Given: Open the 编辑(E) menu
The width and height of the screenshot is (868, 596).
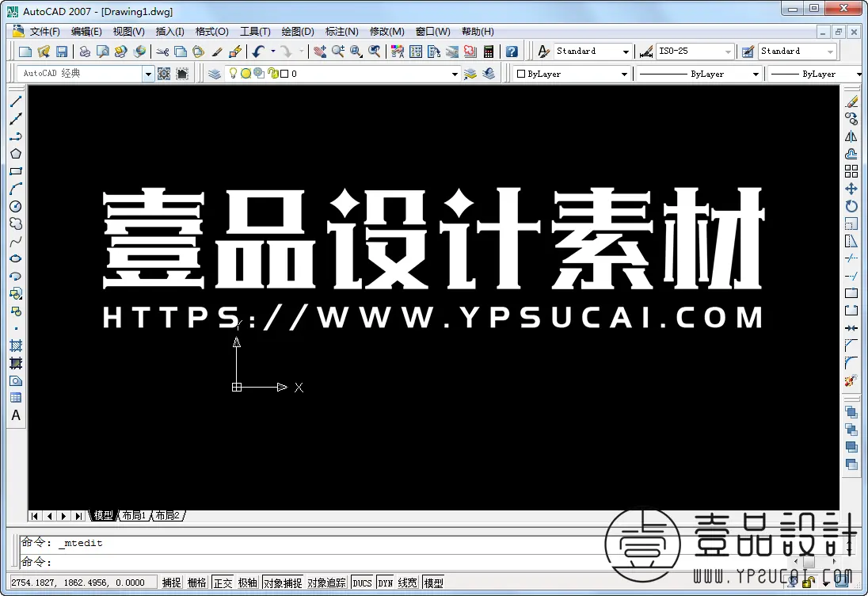Looking at the screenshot, I should click(x=86, y=32).
